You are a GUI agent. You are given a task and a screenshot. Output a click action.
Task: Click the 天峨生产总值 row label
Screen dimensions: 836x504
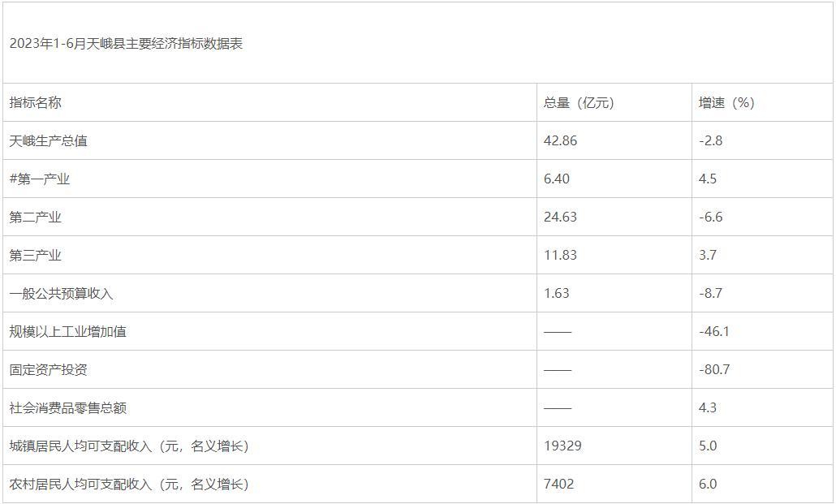click(x=48, y=140)
